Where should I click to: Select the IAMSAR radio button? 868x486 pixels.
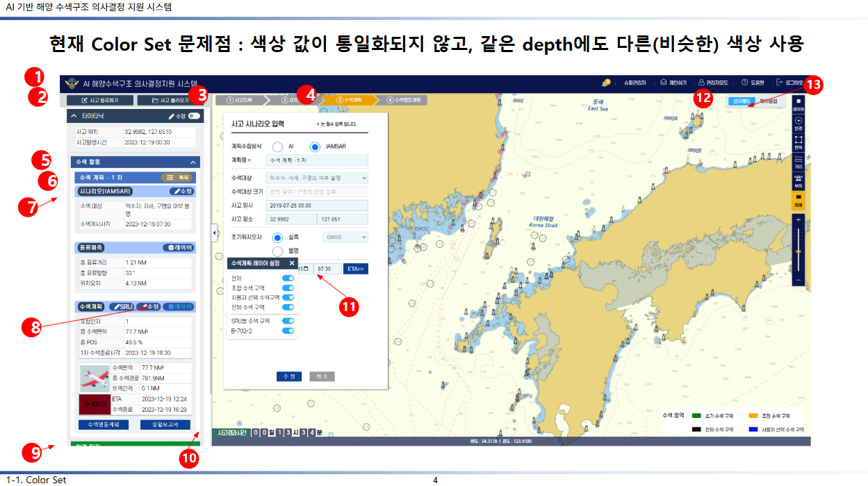(x=315, y=146)
